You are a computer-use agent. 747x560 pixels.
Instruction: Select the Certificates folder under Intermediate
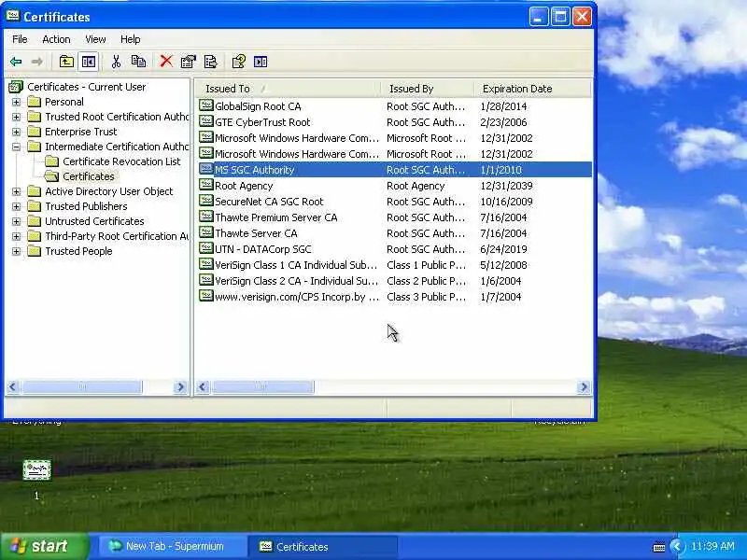tap(89, 176)
